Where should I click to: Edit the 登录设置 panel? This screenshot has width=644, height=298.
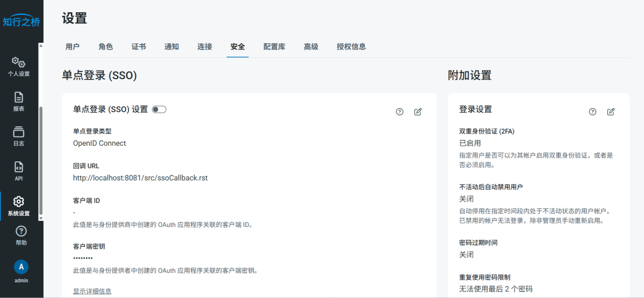611,112
